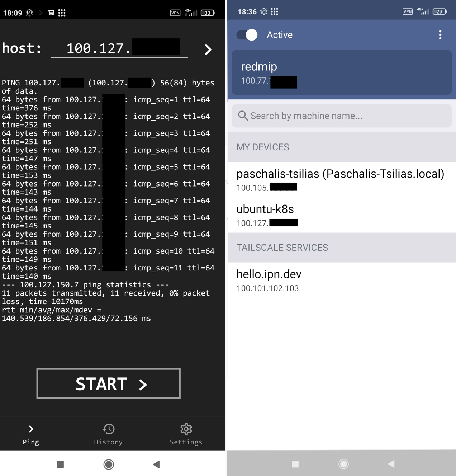Toggle the Tailscale Active VPN switch
The image size is (456, 476).
point(247,35)
